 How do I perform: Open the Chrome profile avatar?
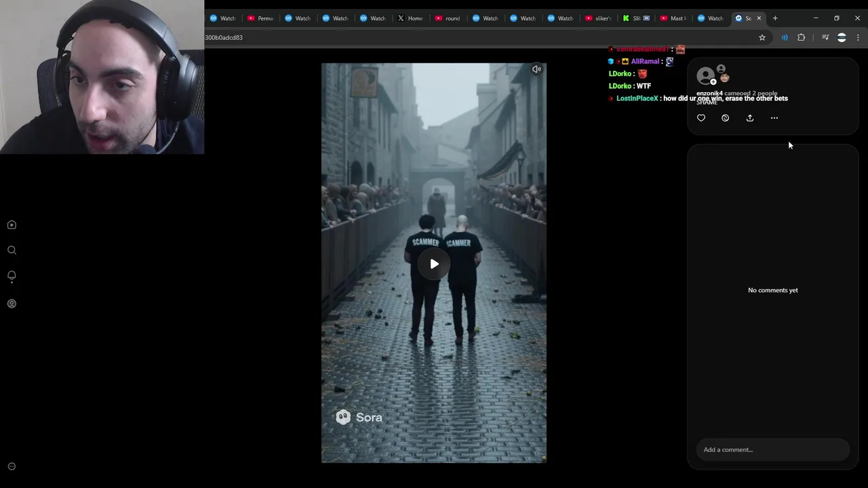point(842,38)
